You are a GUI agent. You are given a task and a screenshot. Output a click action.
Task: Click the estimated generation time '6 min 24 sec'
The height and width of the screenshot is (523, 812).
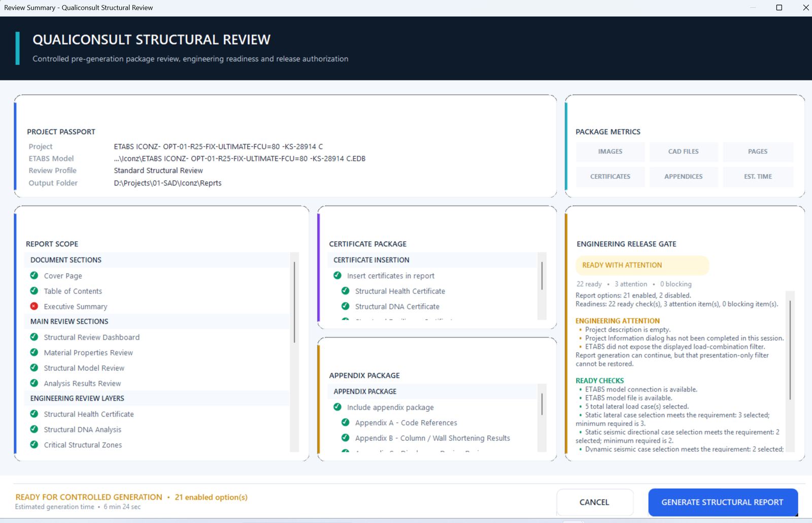[122, 507]
